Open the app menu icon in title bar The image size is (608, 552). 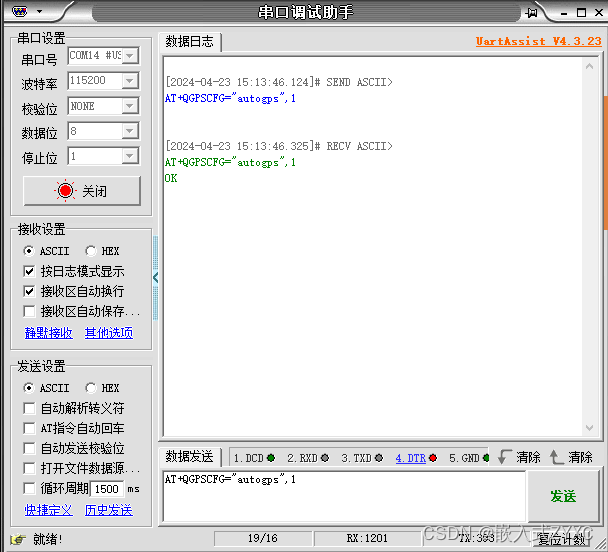click(x=19, y=12)
